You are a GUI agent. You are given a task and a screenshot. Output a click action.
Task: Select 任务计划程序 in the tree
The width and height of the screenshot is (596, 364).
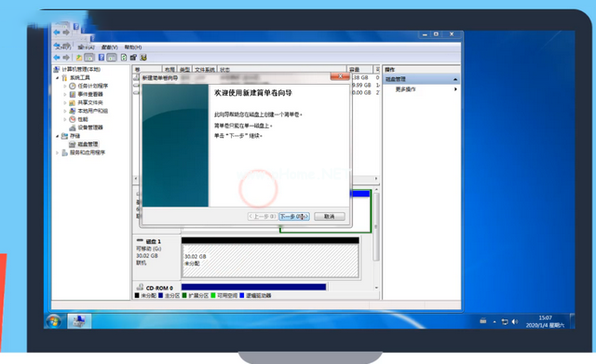pyautogui.click(x=93, y=86)
